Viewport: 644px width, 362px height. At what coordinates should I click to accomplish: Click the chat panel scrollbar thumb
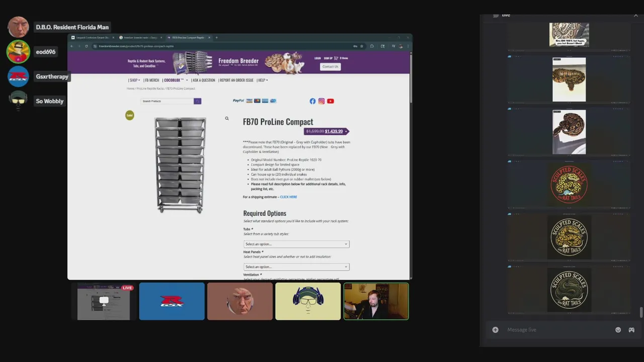[x=641, y=313]
